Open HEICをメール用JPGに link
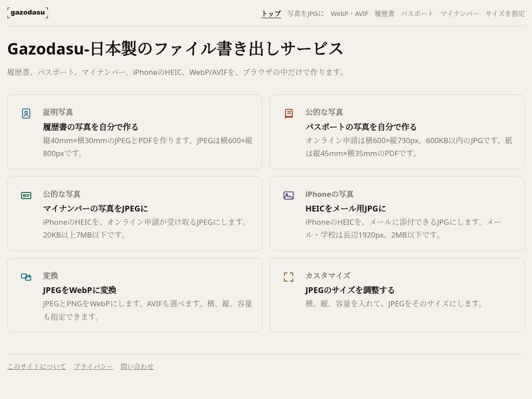 pyautogui.click(x=346, y=208)
